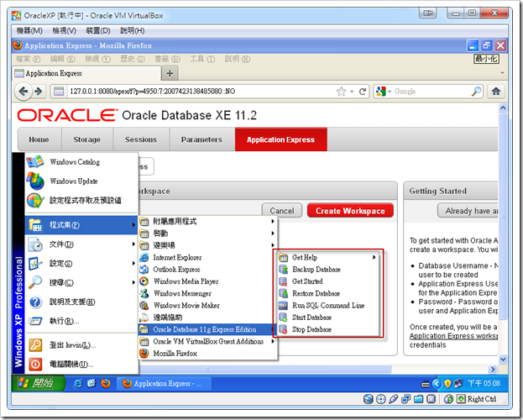Click the Firefox back arrow button

[24, 92]
